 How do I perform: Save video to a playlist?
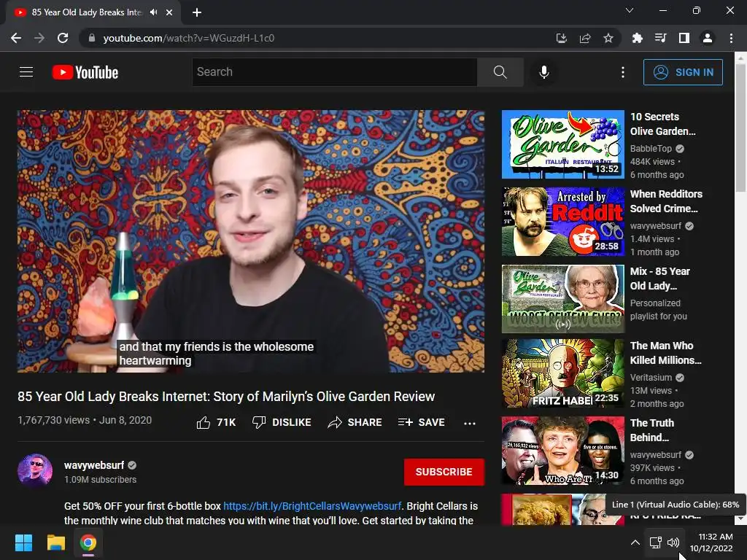[422, 422]
